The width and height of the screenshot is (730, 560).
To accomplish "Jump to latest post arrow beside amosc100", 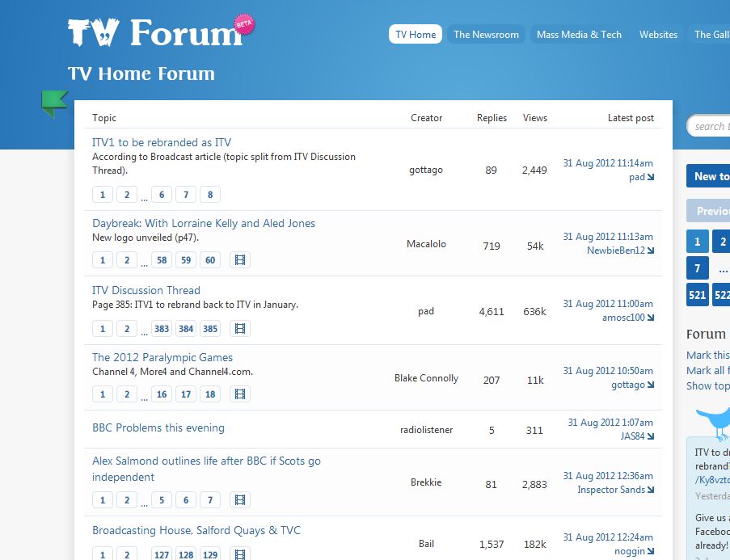I will tap(651, 318).
